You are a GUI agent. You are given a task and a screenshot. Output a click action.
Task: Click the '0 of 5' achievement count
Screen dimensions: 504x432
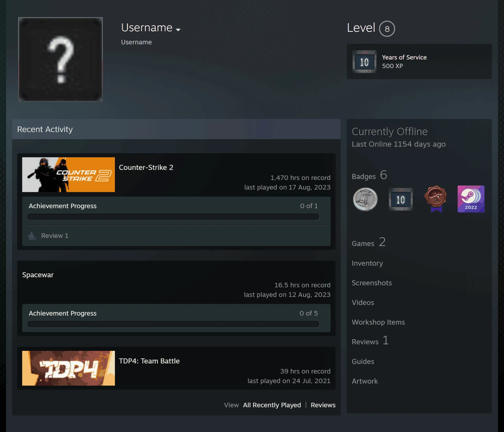[309, 313]
